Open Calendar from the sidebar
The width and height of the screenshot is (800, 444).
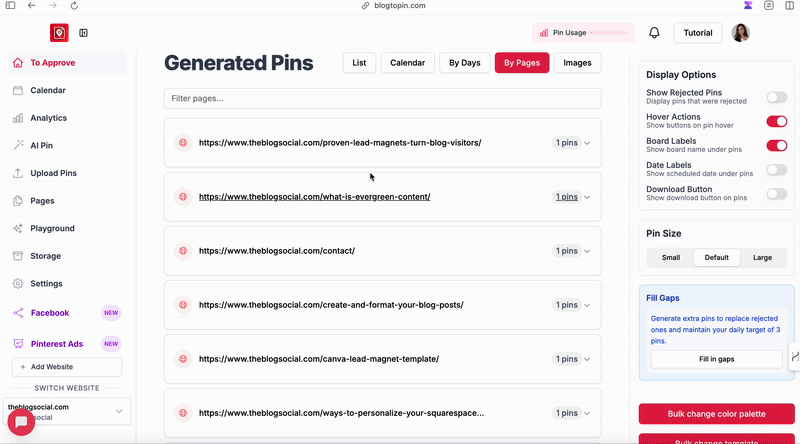pyautogui.click(x=48, y=90)
